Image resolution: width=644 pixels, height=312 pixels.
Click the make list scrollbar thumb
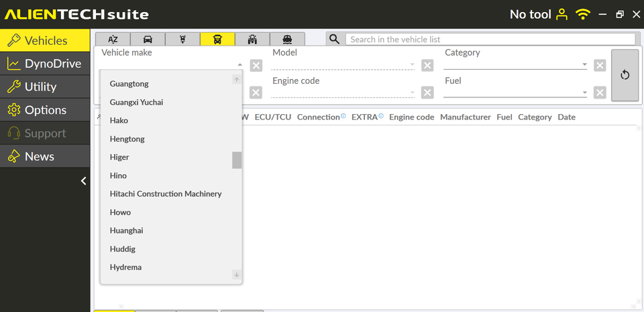pos(237,160)
